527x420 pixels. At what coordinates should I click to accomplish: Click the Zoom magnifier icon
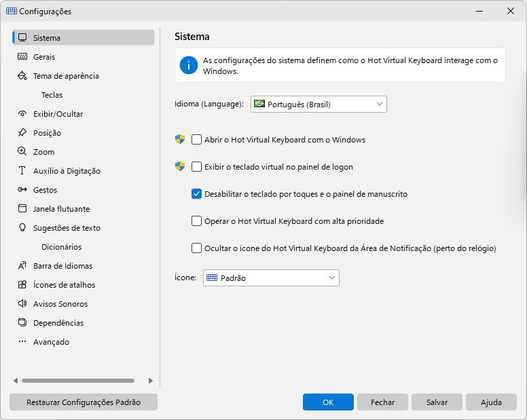[x=22, y=151]
